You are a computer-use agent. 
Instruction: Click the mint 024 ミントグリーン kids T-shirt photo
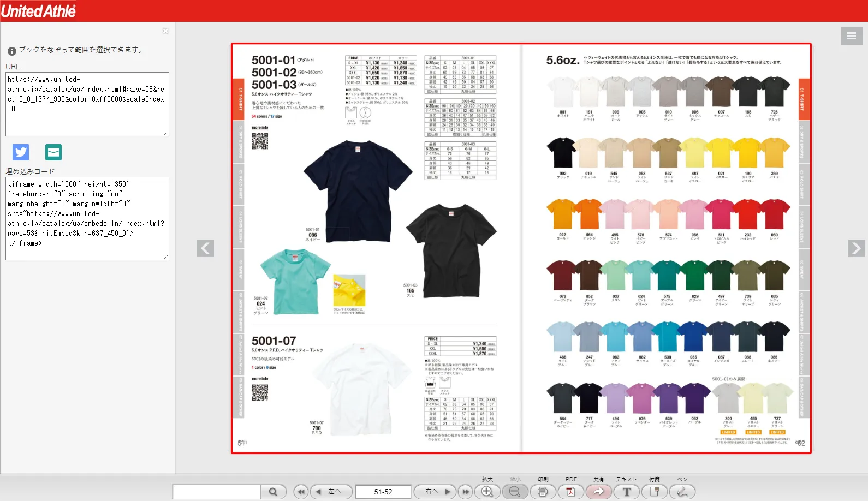[295, 282]
